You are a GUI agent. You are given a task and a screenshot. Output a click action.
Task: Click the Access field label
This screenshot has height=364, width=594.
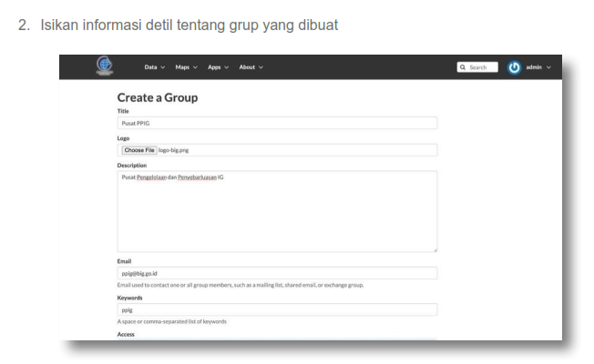[x=127, y=333]
